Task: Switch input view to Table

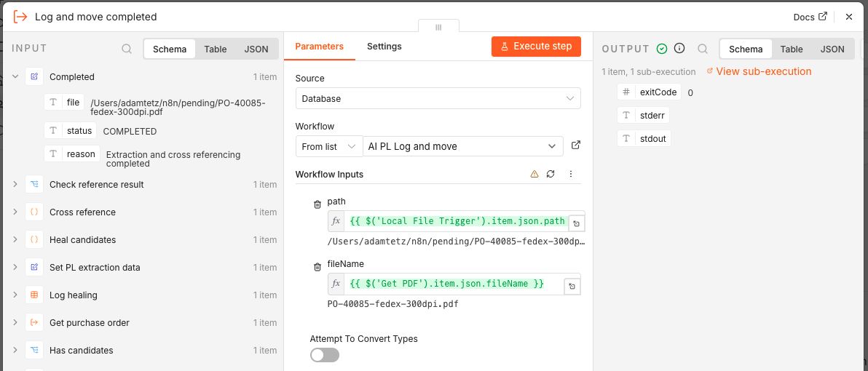Action: point(216,49)
